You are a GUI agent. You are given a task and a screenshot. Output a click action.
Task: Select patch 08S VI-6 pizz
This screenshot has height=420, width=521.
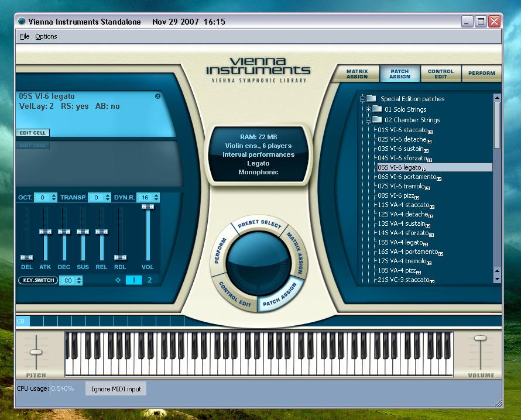(398, 195)
